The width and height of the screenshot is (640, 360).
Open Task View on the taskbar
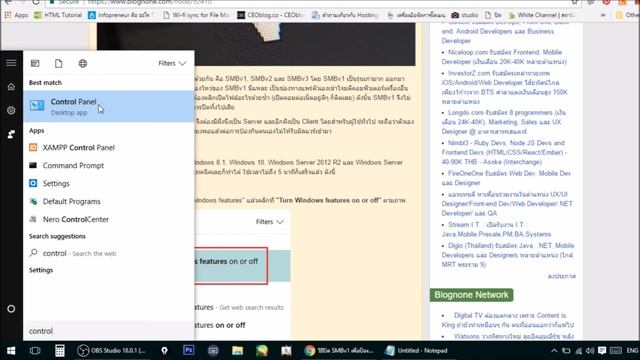click(x=35, y=351)
